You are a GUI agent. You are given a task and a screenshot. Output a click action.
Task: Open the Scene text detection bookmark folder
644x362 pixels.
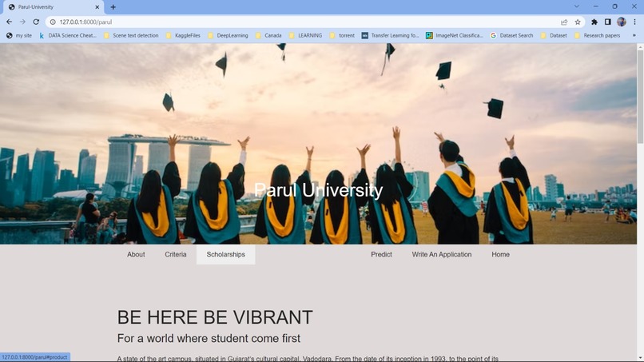[x=131, y=36]
